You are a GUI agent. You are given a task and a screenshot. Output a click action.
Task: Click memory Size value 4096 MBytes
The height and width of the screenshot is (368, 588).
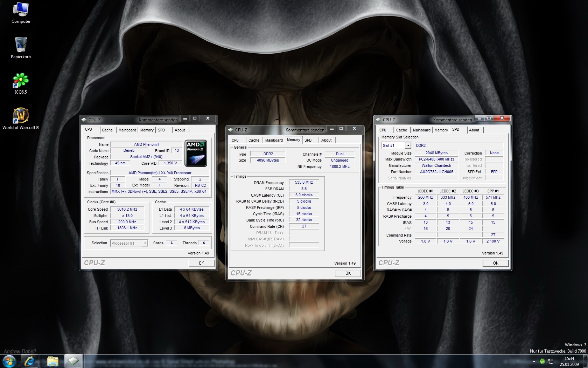pos(268,161)
